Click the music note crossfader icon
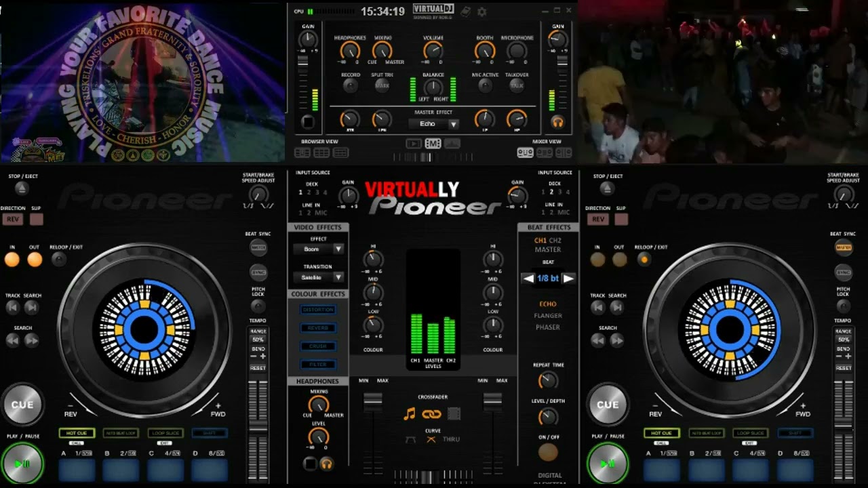Image resolution: width=868 pixels, height=488 pixels. coord(409,413)
